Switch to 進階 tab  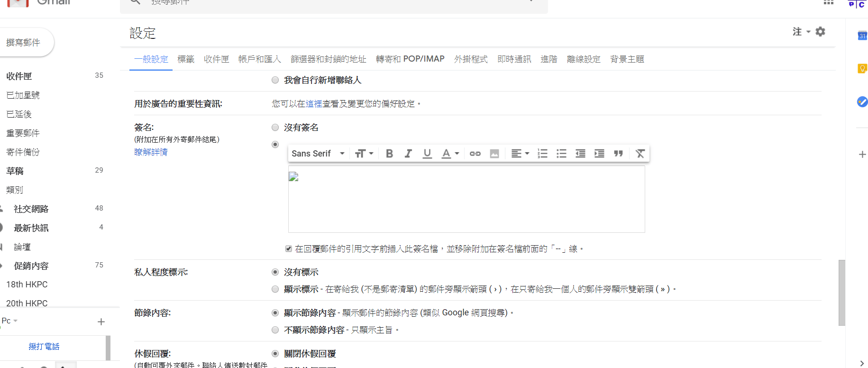tap(549, 59)
